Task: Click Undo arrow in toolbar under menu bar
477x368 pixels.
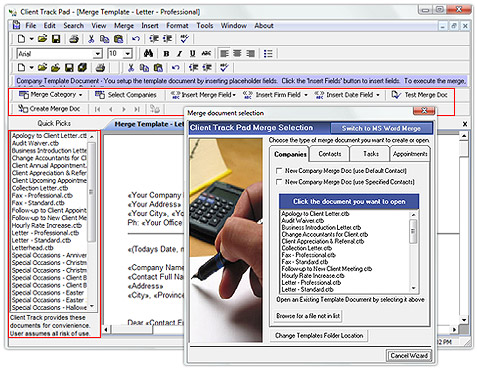Action: pos(135,39)
